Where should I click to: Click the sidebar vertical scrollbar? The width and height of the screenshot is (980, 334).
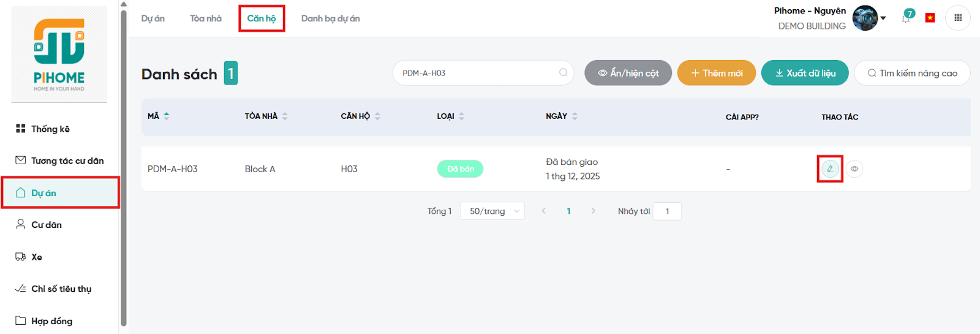tap(124, 165)
